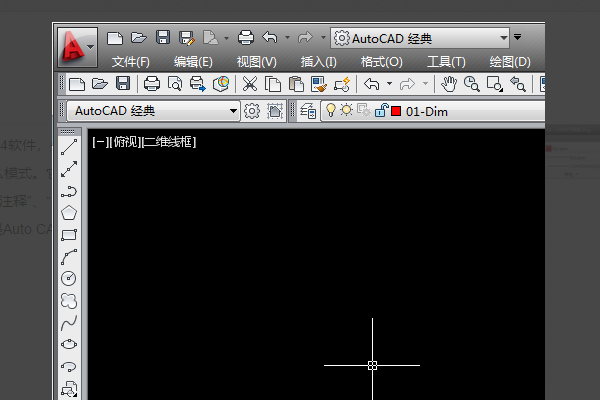This screenshot has width=600, height=400.
Task: Select the Rectangle draw tool
Action: point(70,235)
